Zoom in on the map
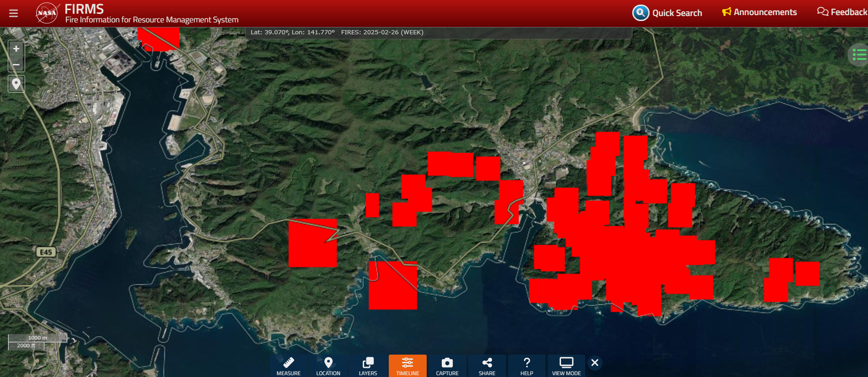868x377 pixels. [x=16, y=49]
